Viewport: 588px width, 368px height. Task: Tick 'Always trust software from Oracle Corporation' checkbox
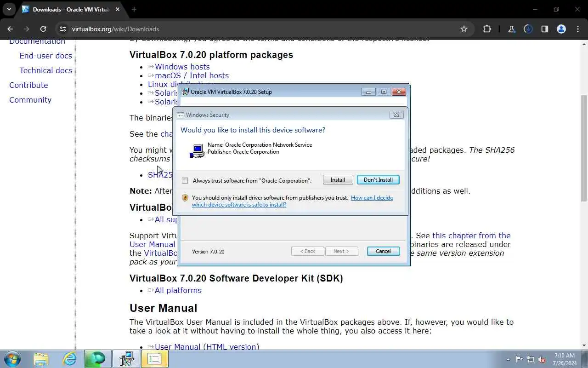click(185, 180)
